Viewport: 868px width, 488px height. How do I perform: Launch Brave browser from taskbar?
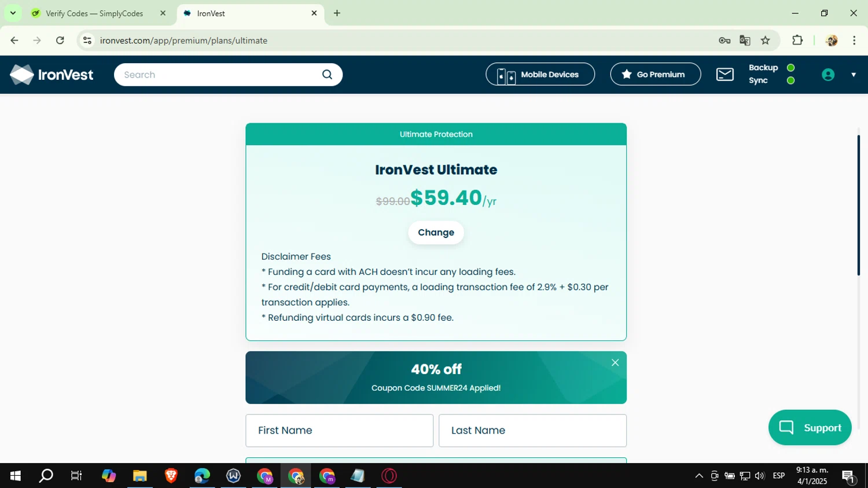(171, 476)
